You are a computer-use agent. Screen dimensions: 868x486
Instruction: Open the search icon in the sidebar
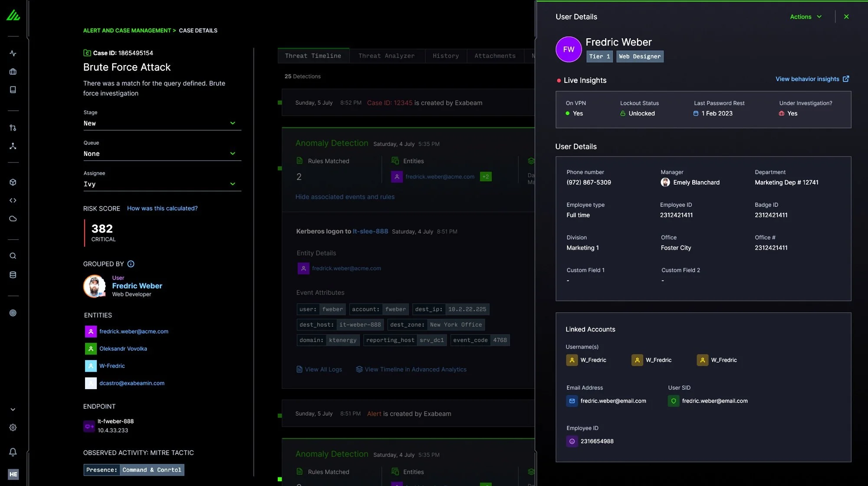13,256
